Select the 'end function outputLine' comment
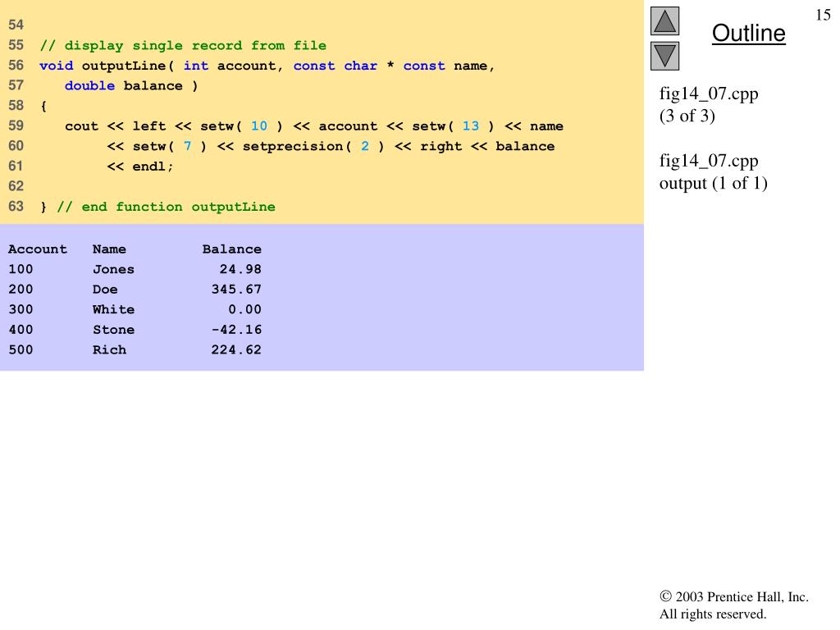The image size is (840, 630). coord(166,207)
